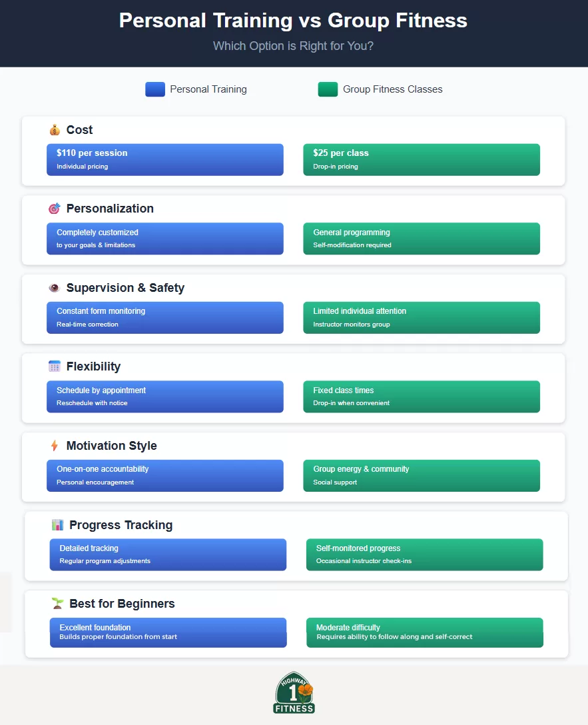
Task: Click the Highway 1 Fitness logo
Action: (294, 693)
